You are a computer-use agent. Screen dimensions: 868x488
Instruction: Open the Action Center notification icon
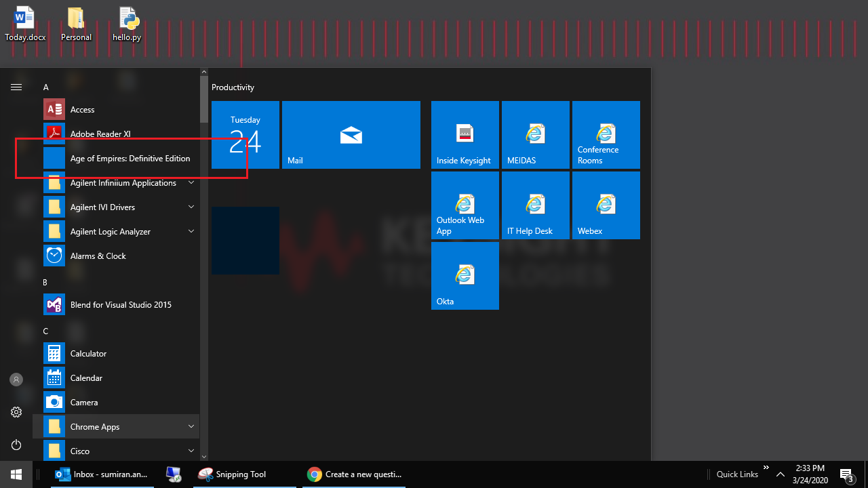coord(846,474)
